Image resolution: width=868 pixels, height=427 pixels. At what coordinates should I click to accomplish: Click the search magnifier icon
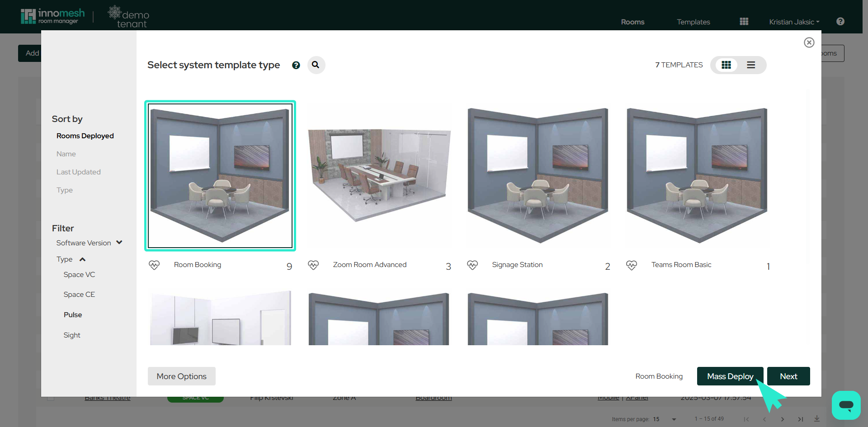tap(316, 65)
